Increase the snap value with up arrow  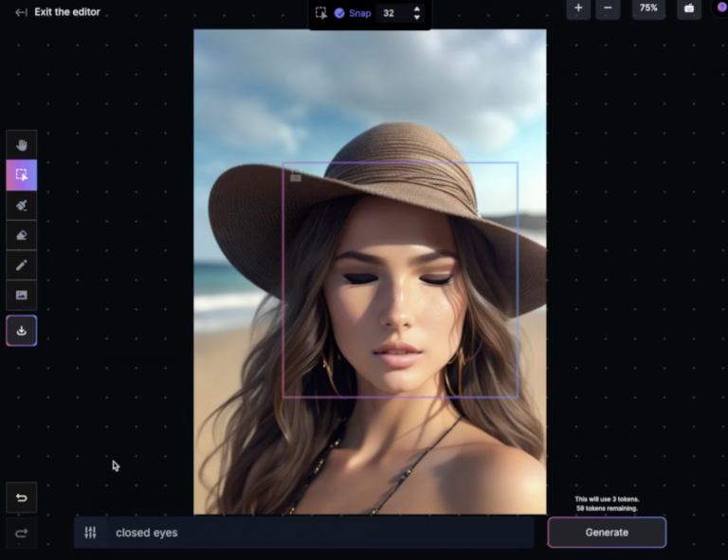click(x=417, y=9)
